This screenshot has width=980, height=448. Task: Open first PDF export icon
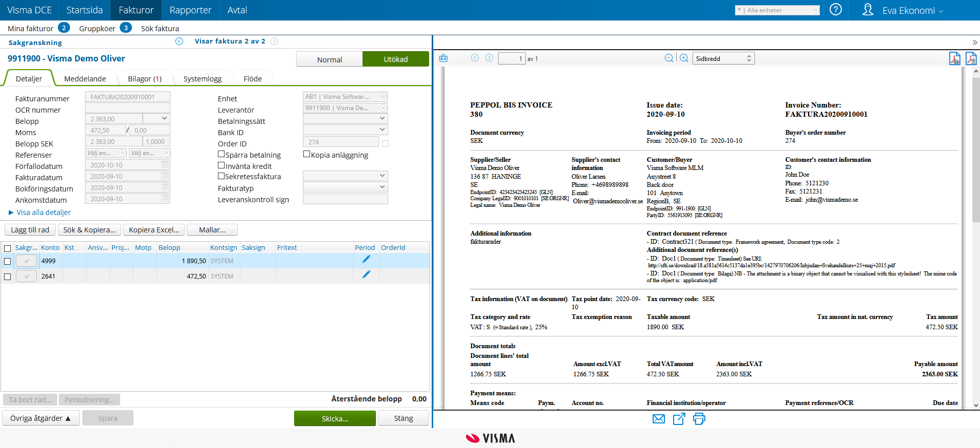(x=954, y=58)
